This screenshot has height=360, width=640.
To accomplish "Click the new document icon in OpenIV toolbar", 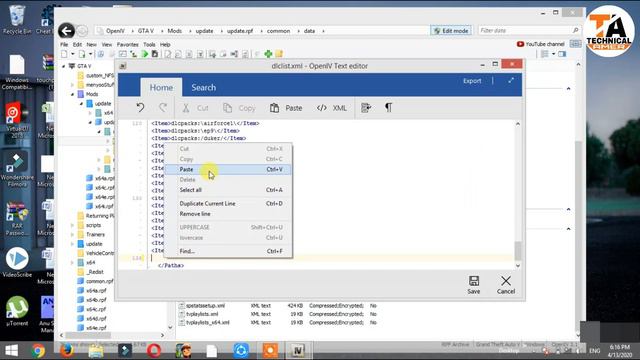I will click(64, 54).
